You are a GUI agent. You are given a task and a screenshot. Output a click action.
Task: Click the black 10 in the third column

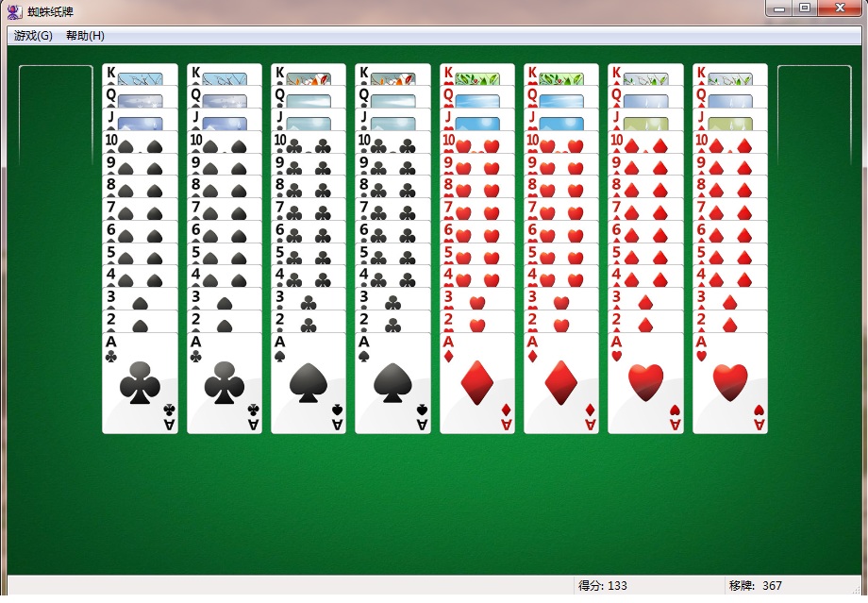(309, 142)
